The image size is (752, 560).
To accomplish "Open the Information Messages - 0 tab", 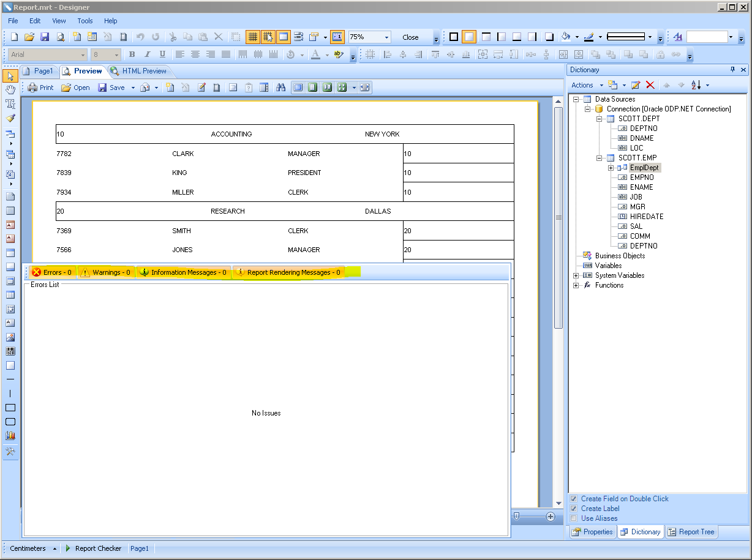I will click(x=183, y=272).
